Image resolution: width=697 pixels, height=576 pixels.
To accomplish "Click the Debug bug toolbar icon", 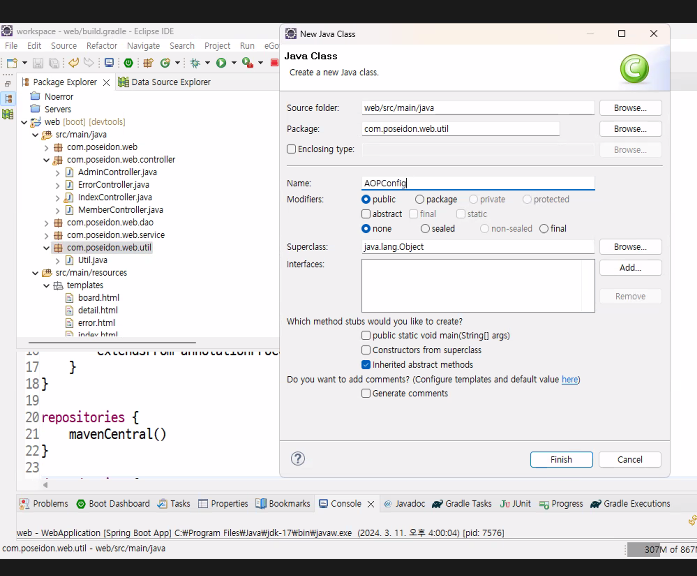I will (x=195, y=63).
